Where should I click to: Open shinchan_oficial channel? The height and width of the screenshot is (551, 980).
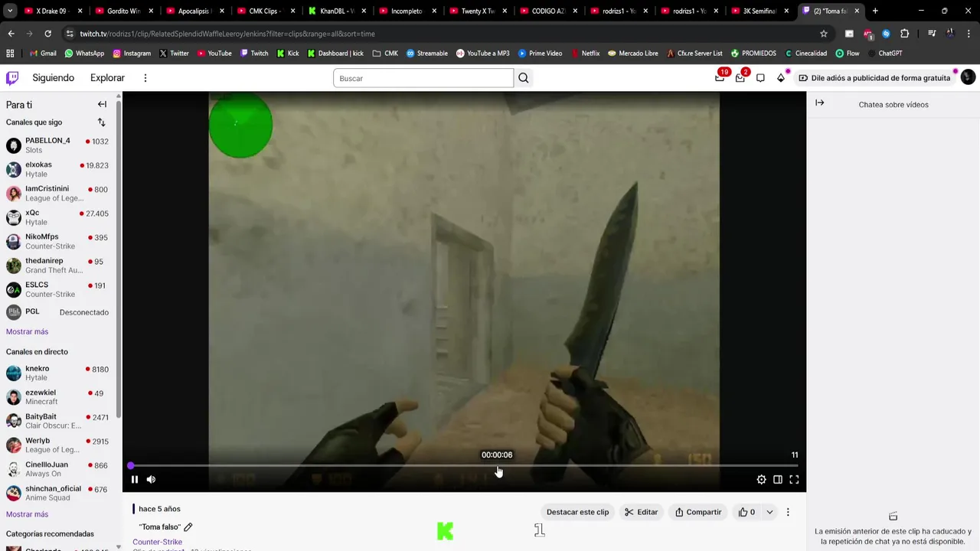(57, 493)
